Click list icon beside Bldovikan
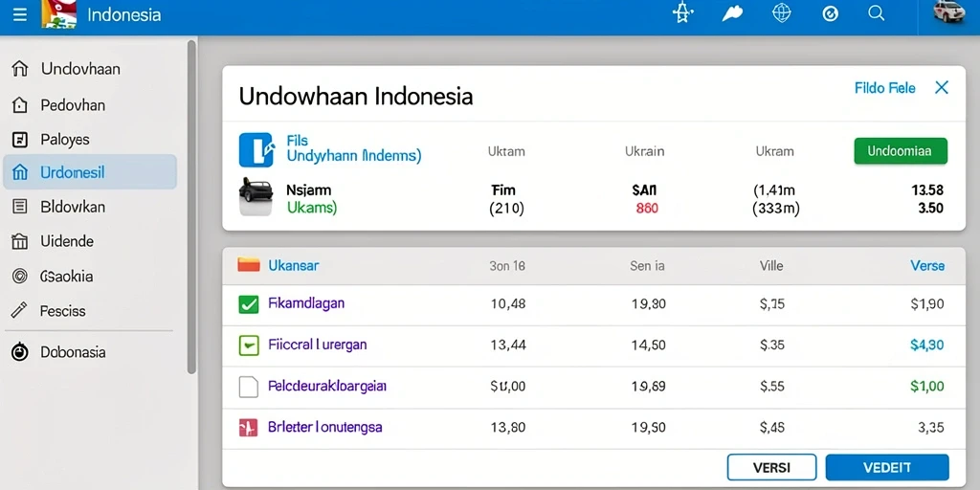Image resolution: width=980 pixels, height=490 pixels. point(20,207)
